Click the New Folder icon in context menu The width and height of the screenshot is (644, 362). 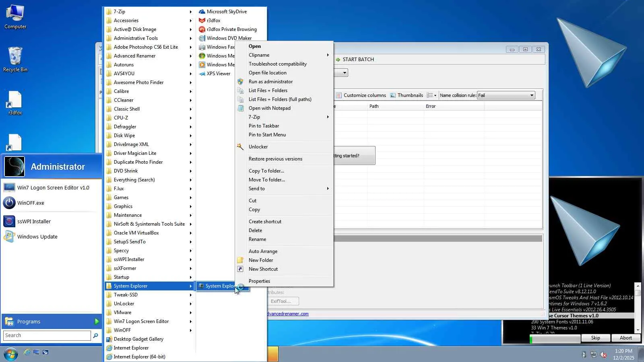click(x=240, y=260)
